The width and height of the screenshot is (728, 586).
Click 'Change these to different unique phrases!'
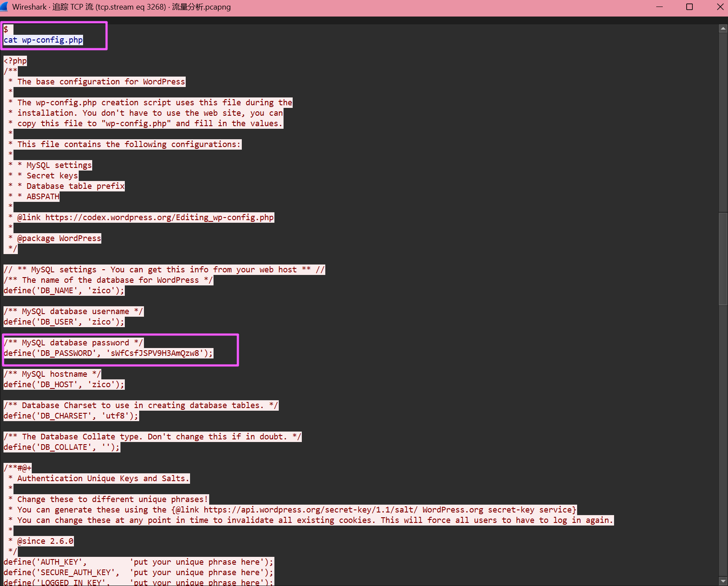[x=113, y=499]
